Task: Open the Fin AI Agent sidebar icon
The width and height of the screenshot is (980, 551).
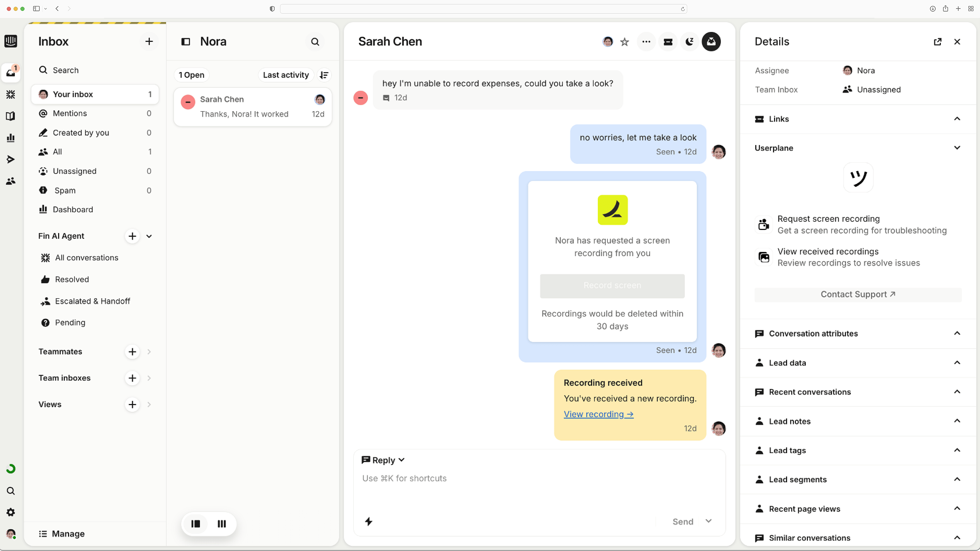Action: coord(11,95)
